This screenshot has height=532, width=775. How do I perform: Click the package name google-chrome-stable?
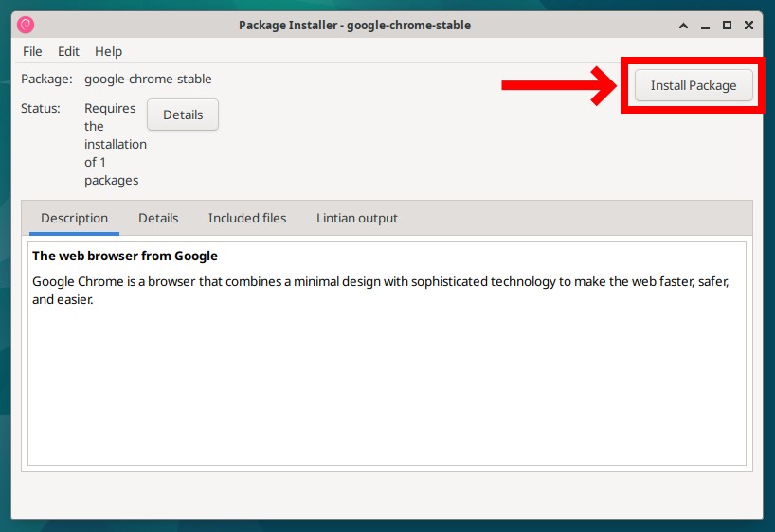(x=148, y=79)
